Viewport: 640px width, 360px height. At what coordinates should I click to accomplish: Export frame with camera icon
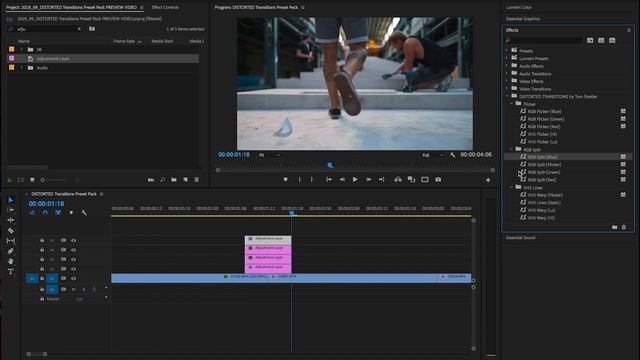pyautogui.click(x=438, y=180)
